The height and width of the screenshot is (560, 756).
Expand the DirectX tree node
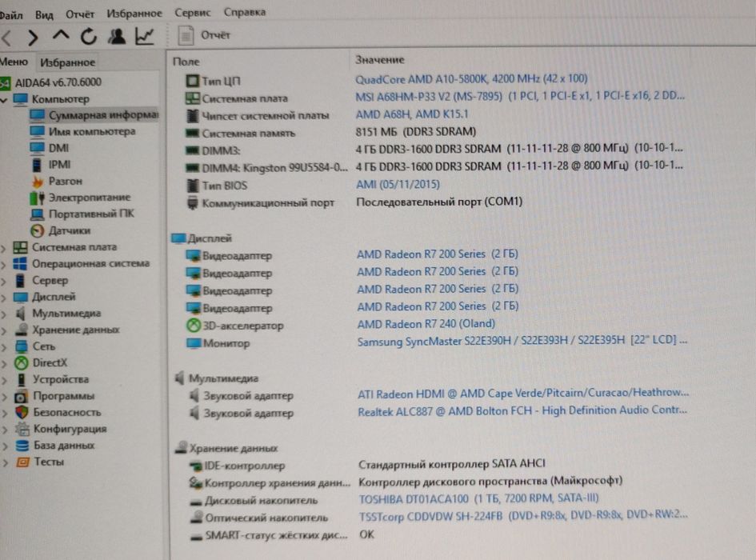[x=3, y=364]
